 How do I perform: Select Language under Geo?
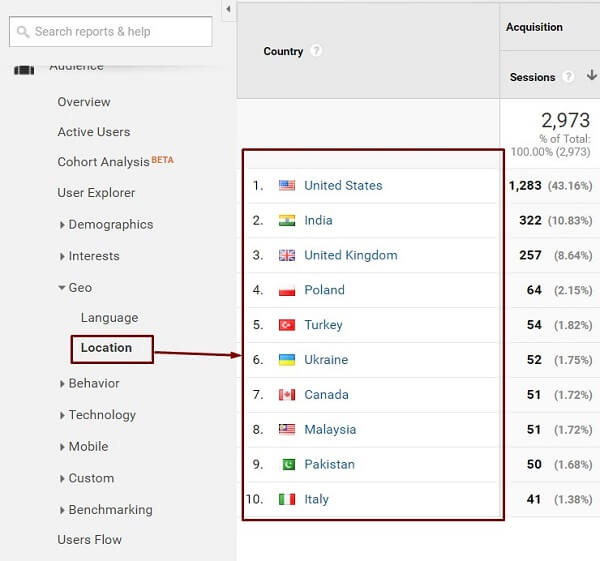(109, 318)
